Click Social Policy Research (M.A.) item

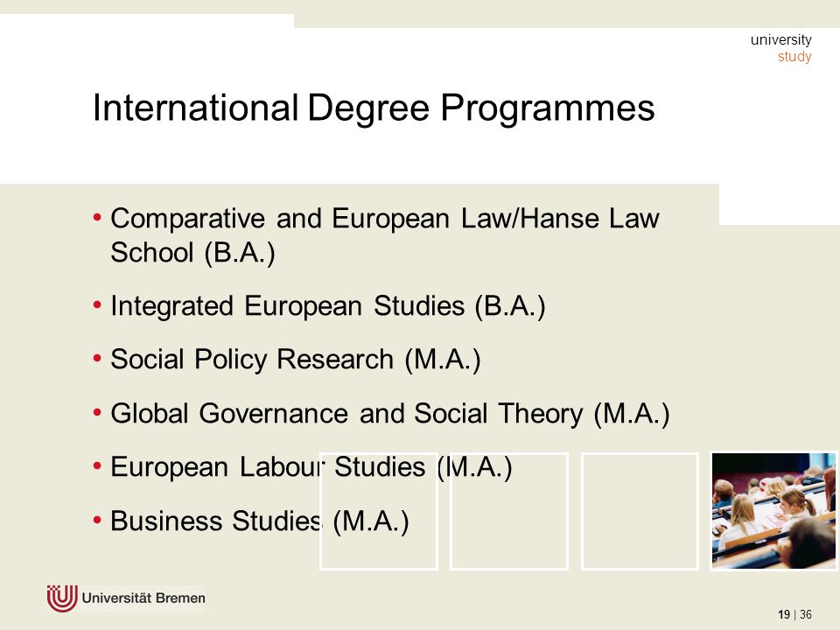tap(295, 360)
